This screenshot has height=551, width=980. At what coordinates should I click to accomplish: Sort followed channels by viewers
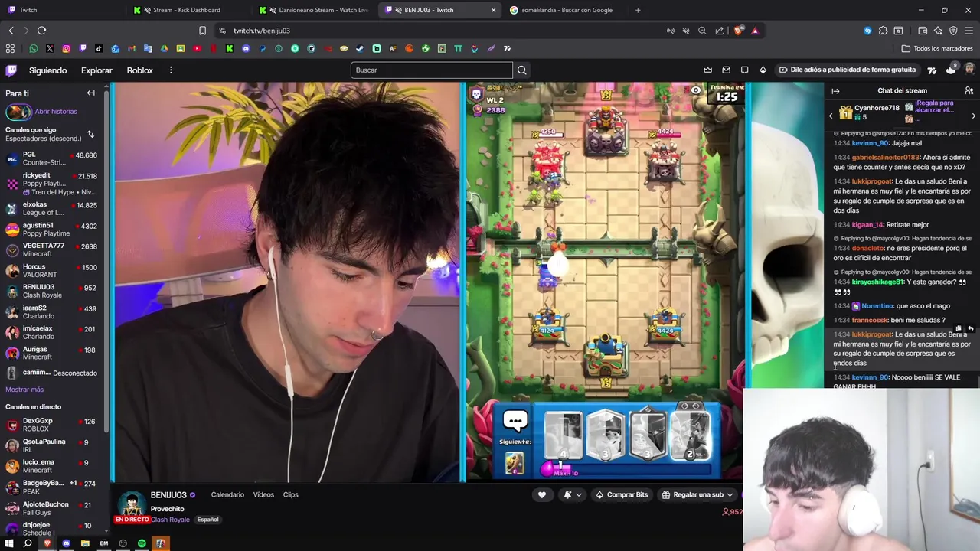[90, 135]
